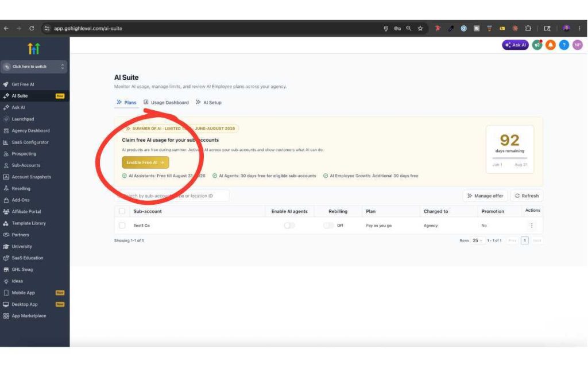588x392 pixels.
Task: Click the Template Library icon
Action: click(x=6, y=223)
